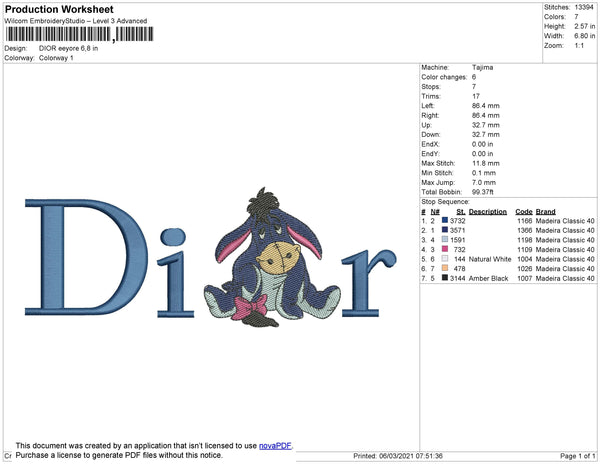Click the Total Bobbin value 99.37ft
600x464 pixels.
483,192
